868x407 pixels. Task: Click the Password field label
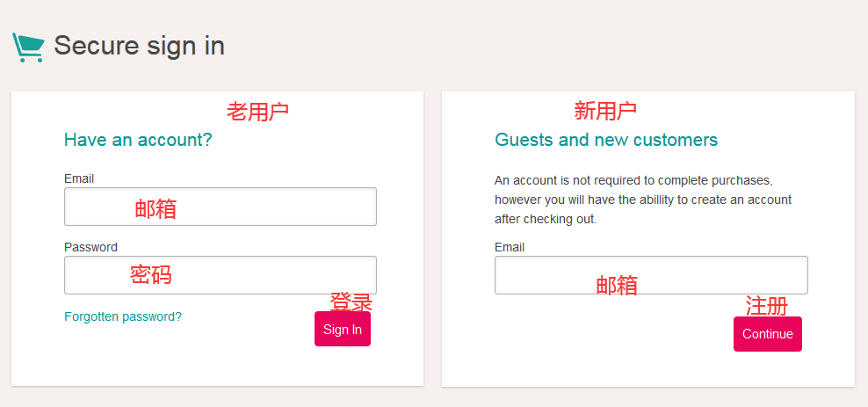pos(90,247)
